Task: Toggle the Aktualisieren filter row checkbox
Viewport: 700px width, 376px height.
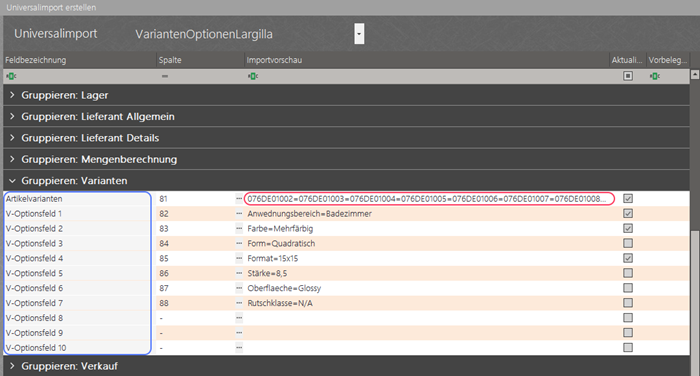Action: click(x=628, y=76)
